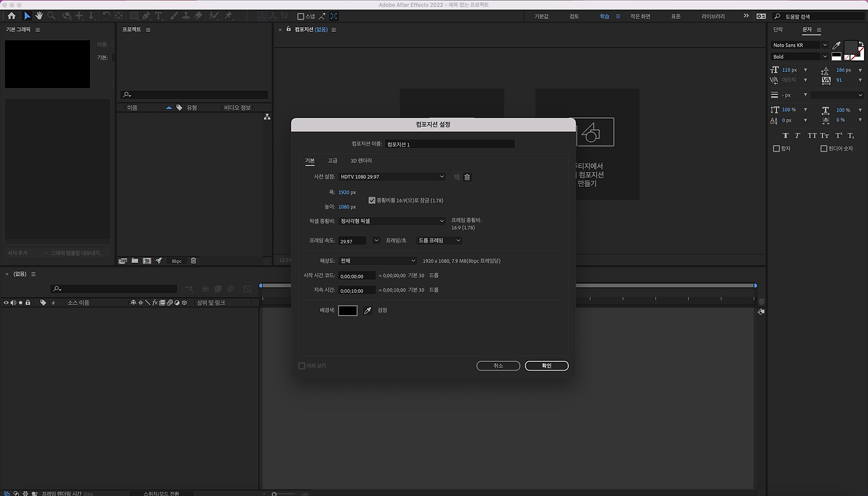Click the interpret footage icon in Project panel
This screenshot has height=496, width=868.
pos(123,261)
